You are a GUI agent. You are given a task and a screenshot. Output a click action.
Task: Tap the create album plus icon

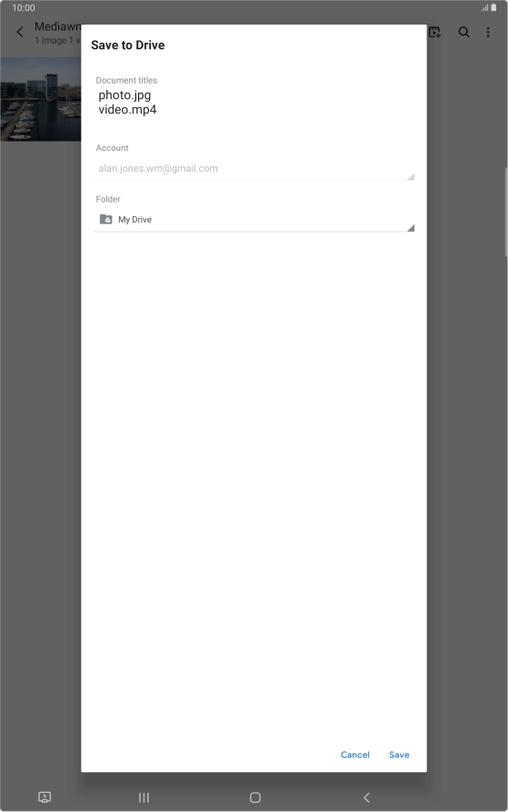pyautogui.click(x=434, y=32)
